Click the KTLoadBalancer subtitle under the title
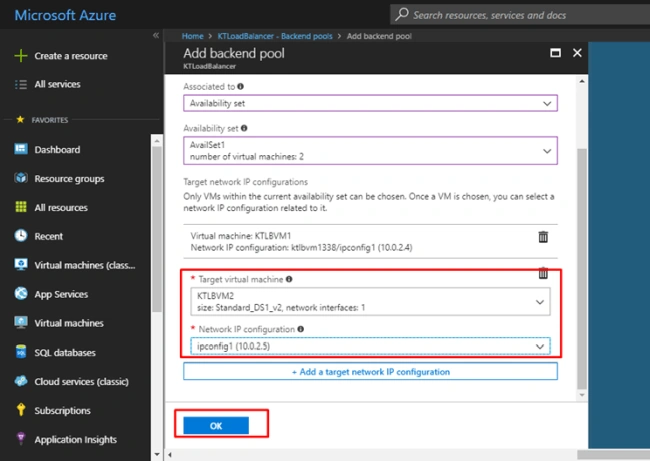 [x=209, y=66]
